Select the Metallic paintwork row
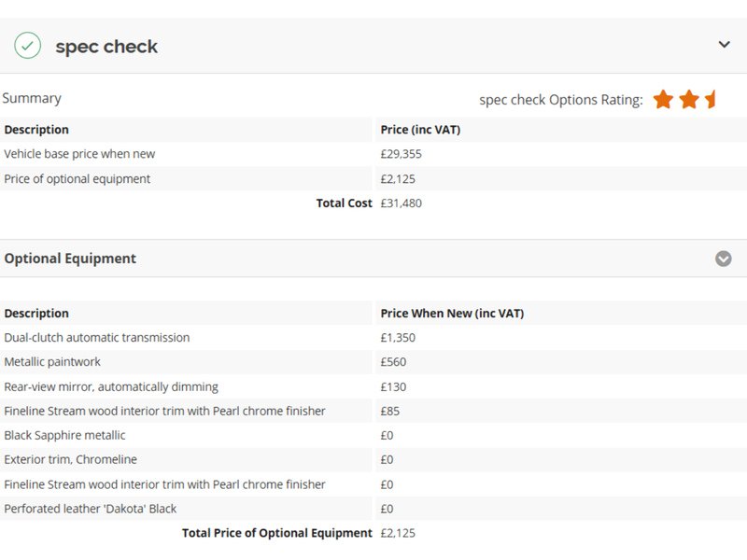Image resolution: width=747 pixels, height=560 pixels. tap(373, 362)
